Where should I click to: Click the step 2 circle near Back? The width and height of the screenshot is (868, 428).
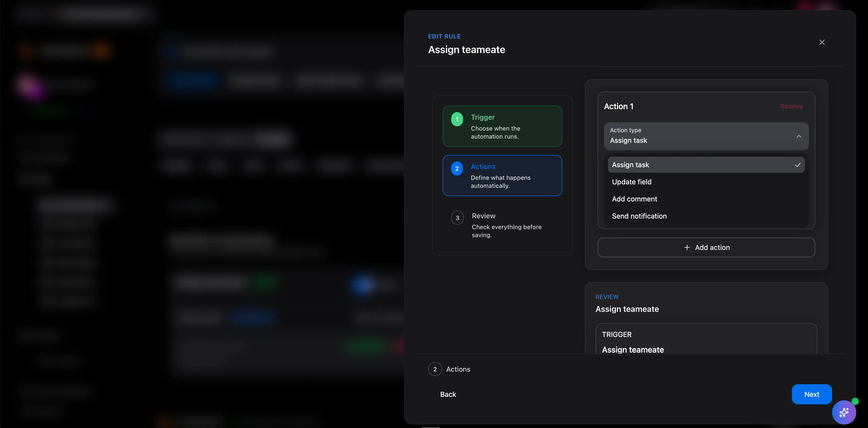pyautogui.click(x=435, y=369)
